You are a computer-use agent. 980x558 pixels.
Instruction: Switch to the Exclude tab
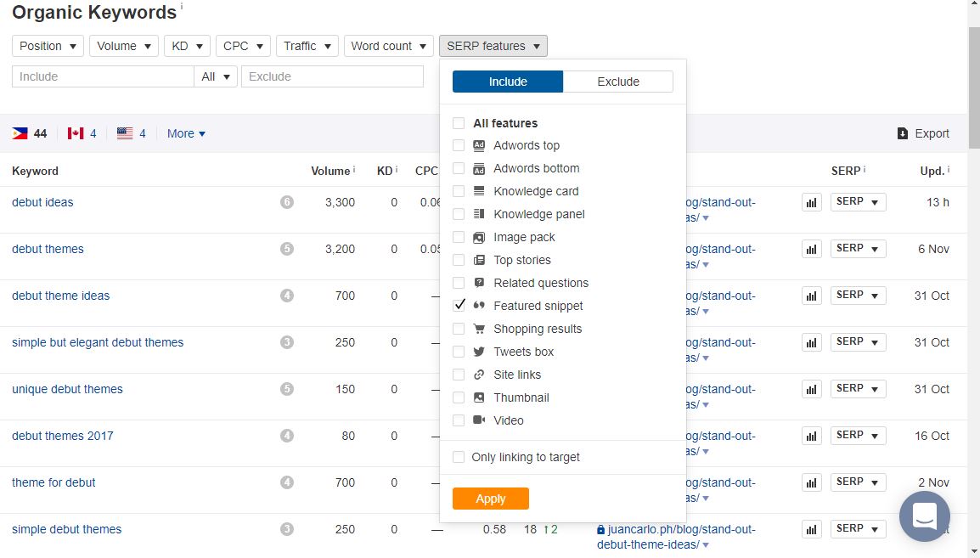617,82
